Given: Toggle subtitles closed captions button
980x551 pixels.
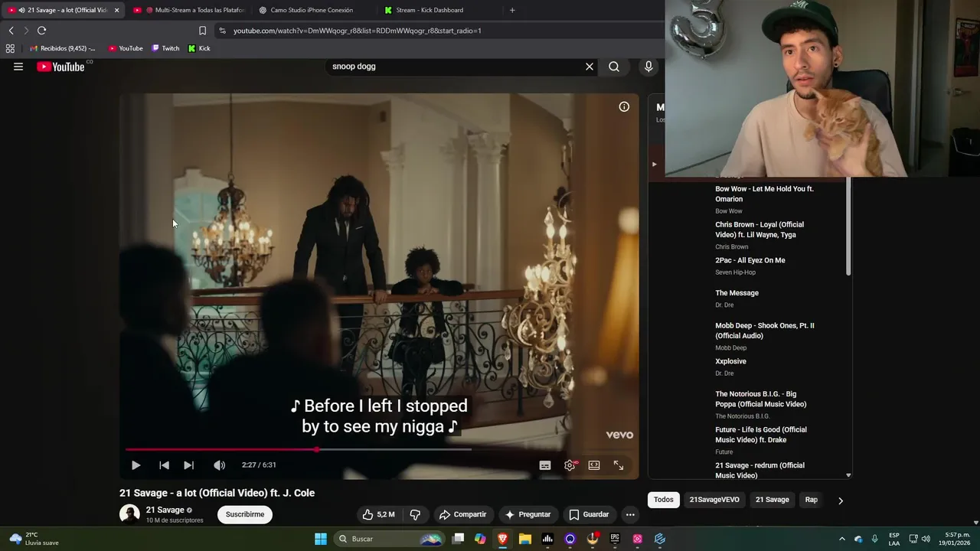Looking at the screenshot, I should (x=545, y=465).
